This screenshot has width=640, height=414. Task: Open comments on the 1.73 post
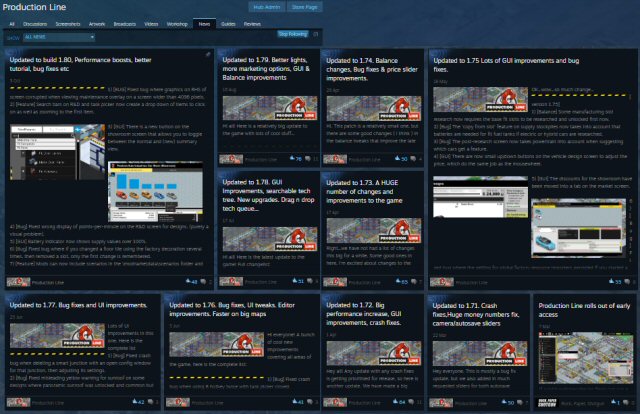point(414,281)
